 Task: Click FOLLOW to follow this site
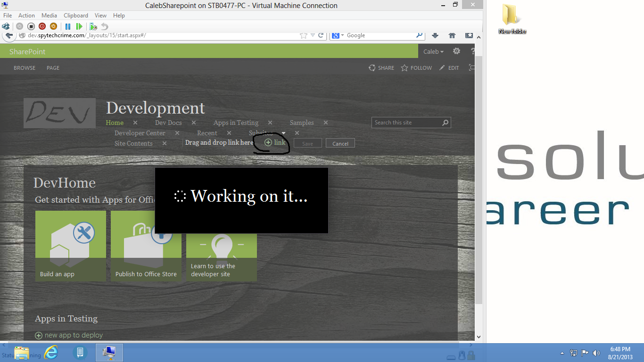pos(416,68)
